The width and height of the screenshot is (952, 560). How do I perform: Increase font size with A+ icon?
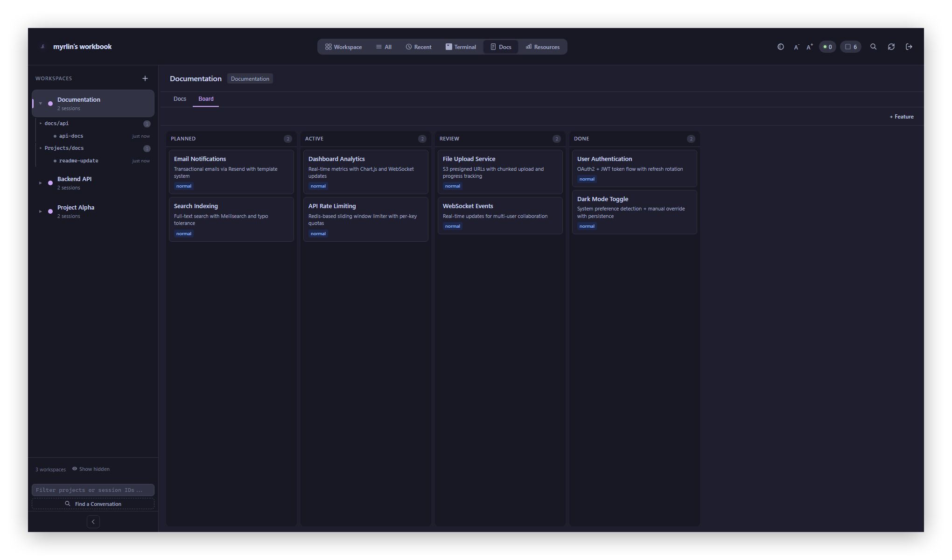coord(810,47)
